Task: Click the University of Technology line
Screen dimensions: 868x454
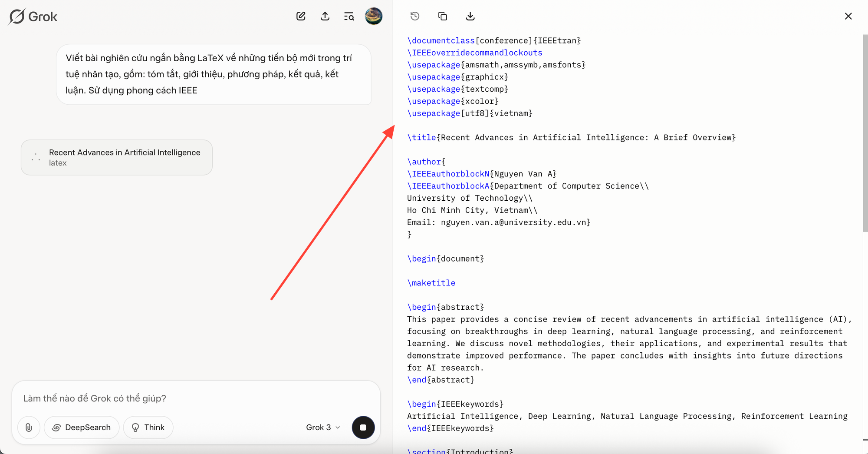Action: pos(470,198)
